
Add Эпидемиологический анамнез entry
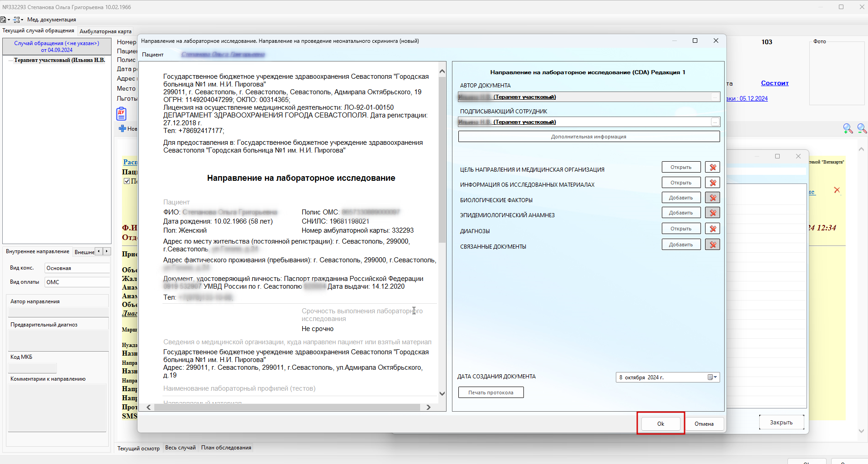click(681, 213)
